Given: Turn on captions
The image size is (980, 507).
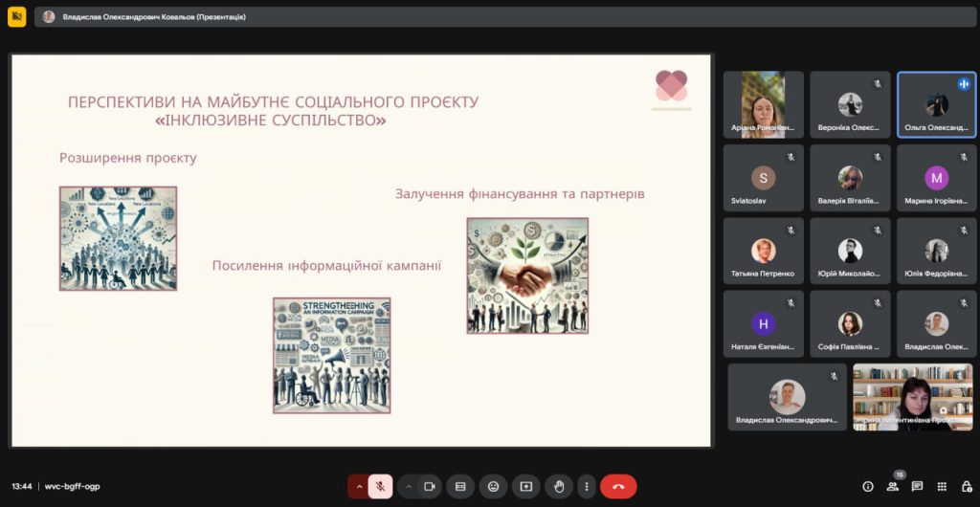Looking at the screenshot, I should pos(460,486).
